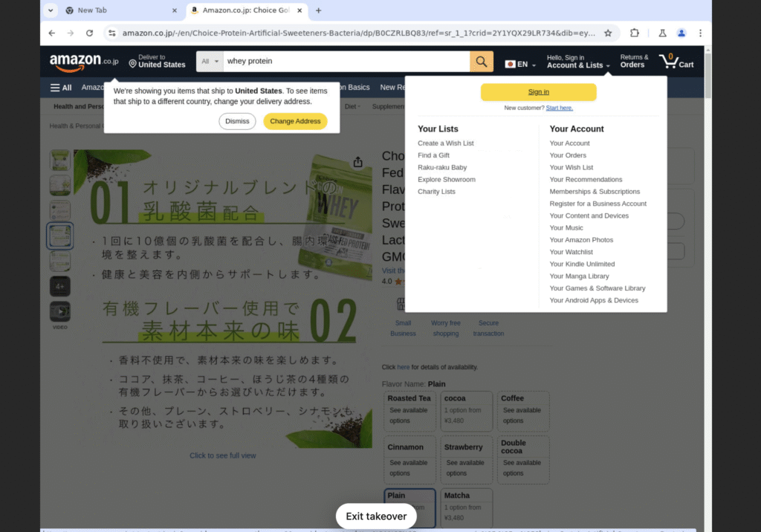Reload the page with refresh icon
761x532 pixels.
[x=89, y=33]
